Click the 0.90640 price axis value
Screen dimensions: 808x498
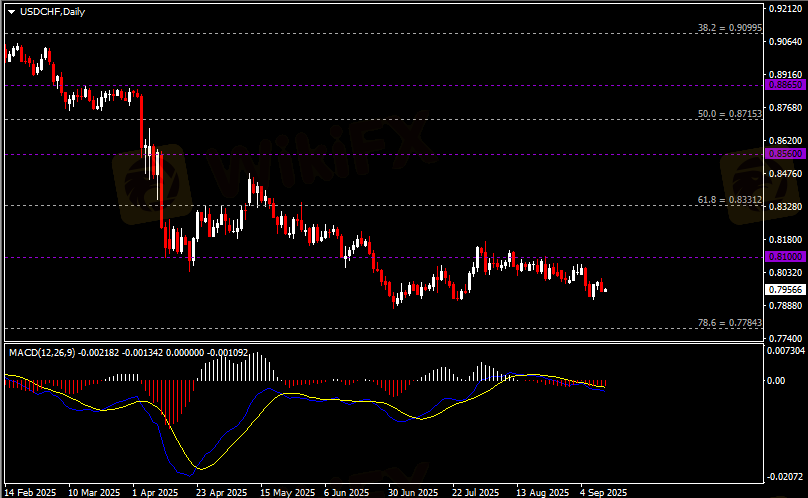tap(786, 42)
